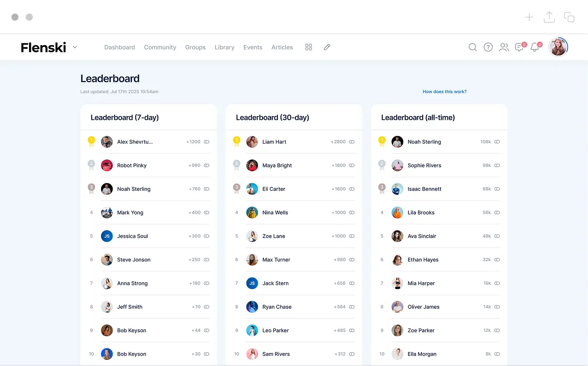Open the user profile avatar menu
The width and height of the screenshot is (588, 366).
tap(558, 47)
